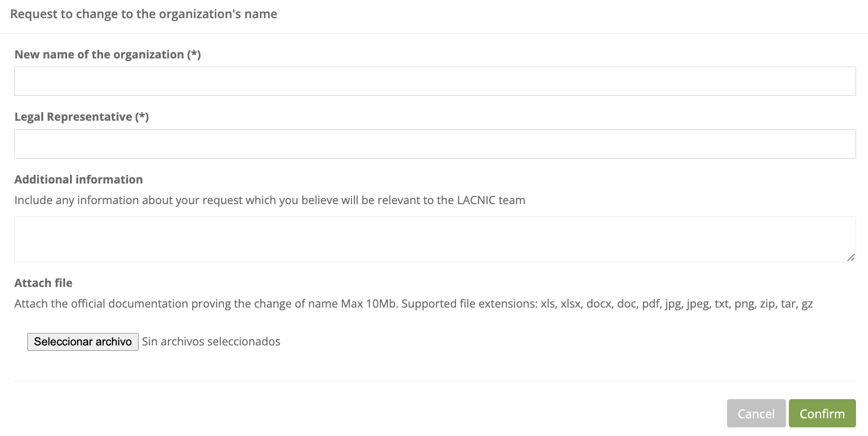Select the Legal Representative (*) label
Screen dimensions: 868x436
coord(82,117)
